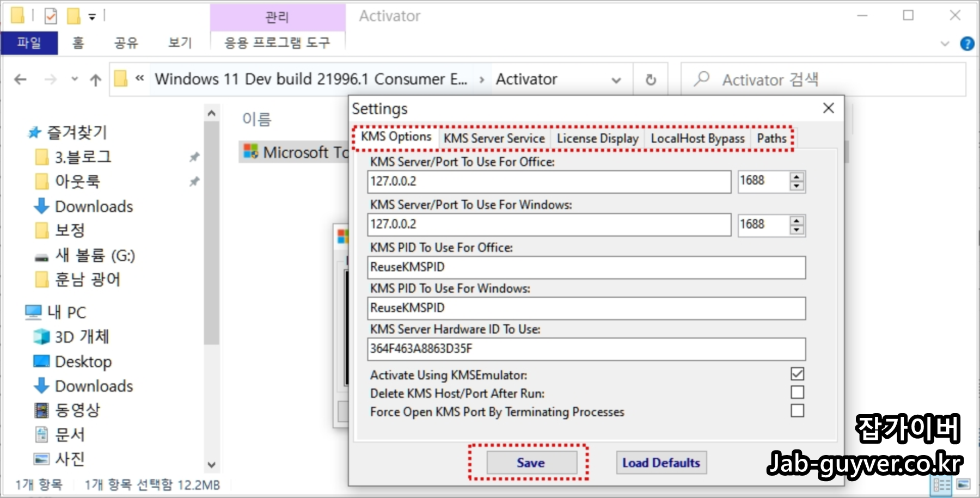Viewport: 980px width, 498px height.
Task: Click the navigation pane scroll down arrow
Action: (212, 465)
